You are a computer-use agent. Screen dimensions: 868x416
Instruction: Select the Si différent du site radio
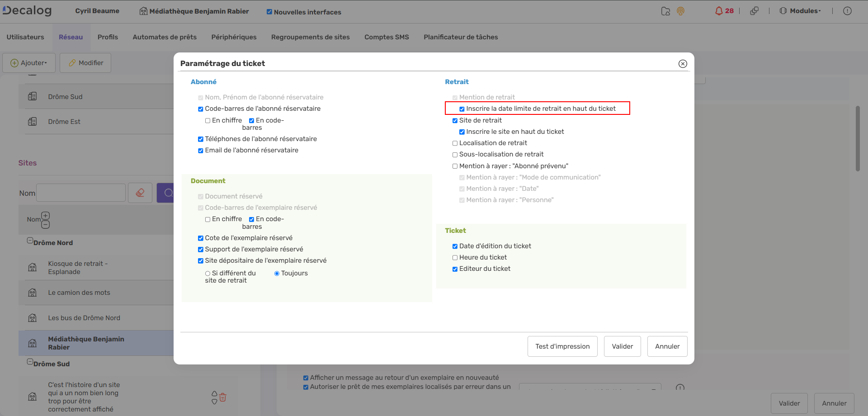[x=208, y=274]
